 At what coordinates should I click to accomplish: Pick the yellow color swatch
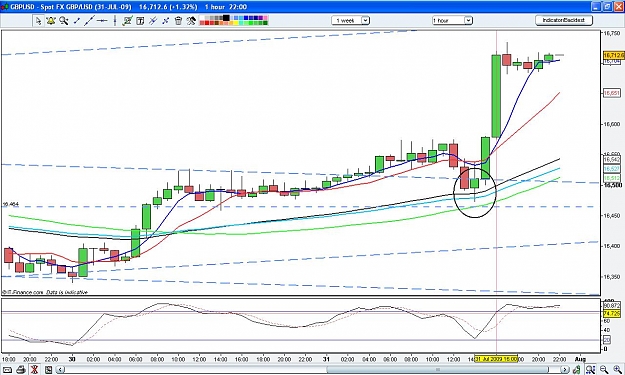tap(236, 23)
